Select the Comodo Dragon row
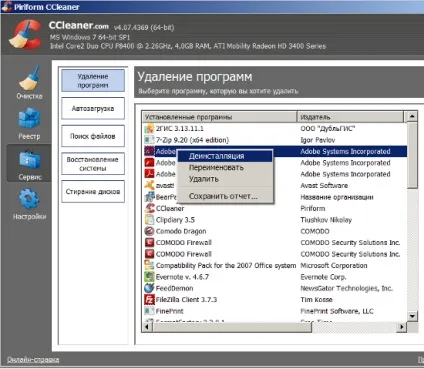Image resolution: width=424 pixels, height=369 pixels. [x=275, y=231]
